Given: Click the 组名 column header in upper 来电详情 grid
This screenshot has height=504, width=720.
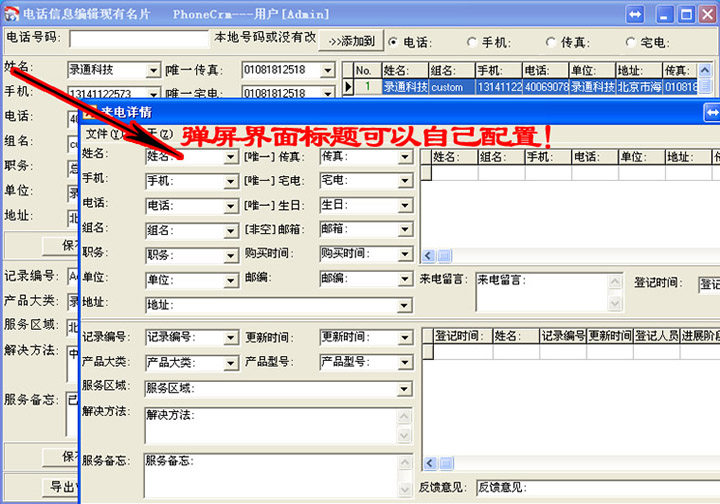Looking at the screenshot, I should (501, 157).
